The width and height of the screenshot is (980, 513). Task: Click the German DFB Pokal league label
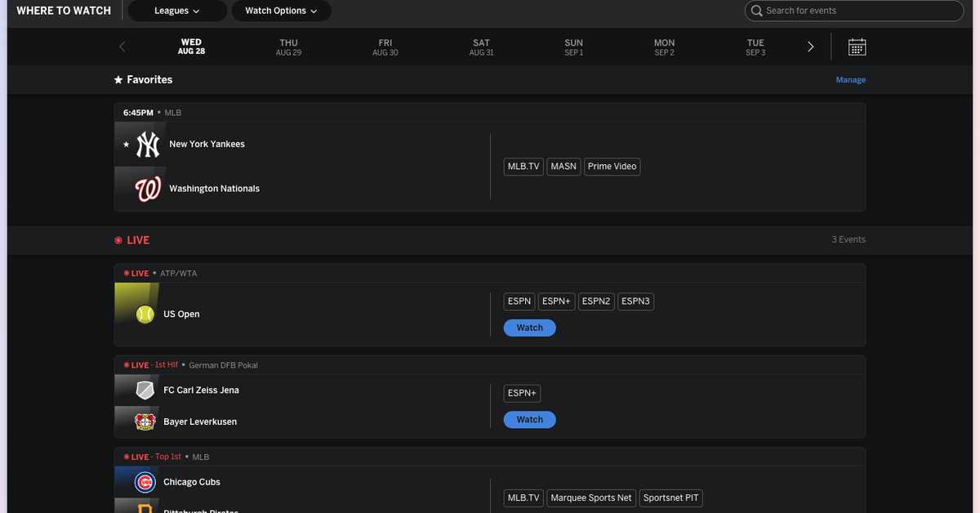click(223, 365)
